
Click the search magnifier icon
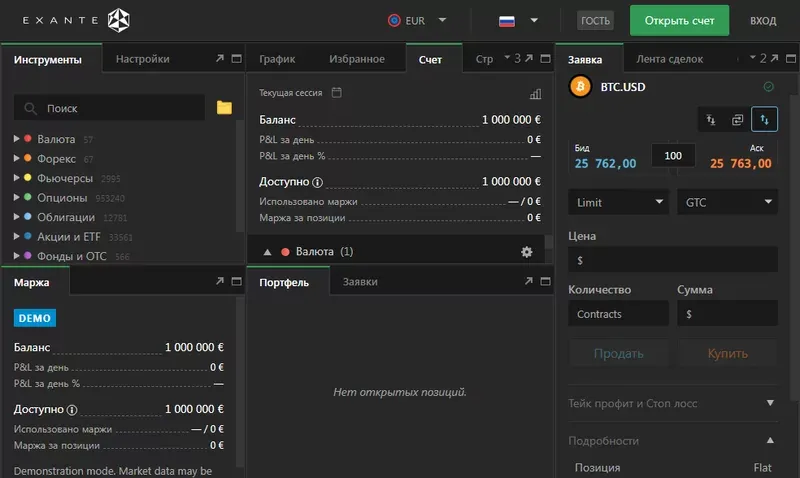click(x=31, y=108)
